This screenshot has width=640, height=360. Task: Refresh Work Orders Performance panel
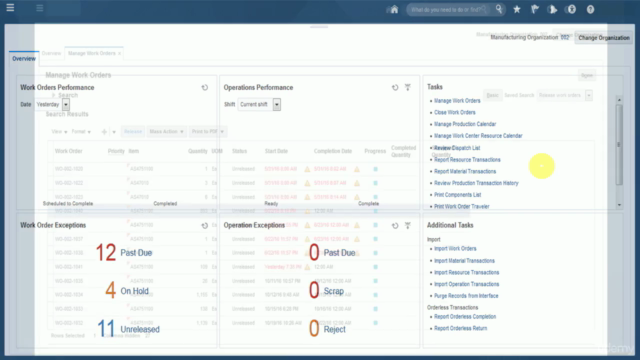(x=205, y=87)
